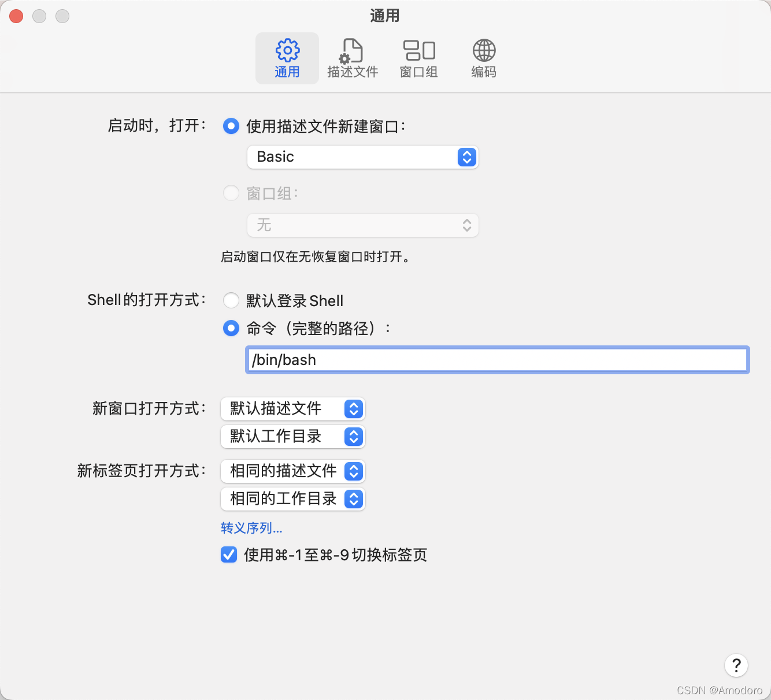The height and width of the screenshot is (700, 771).
Task: Select 使用描述文件新建窗口 radio button
Action: tap(231, 126)
